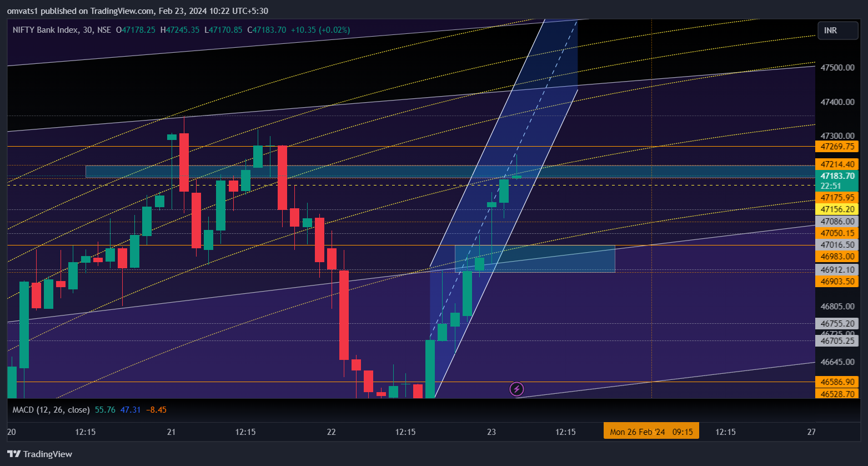Click the lightning bolt event icon
Screen dimensions: 868x466
point(517,389)
